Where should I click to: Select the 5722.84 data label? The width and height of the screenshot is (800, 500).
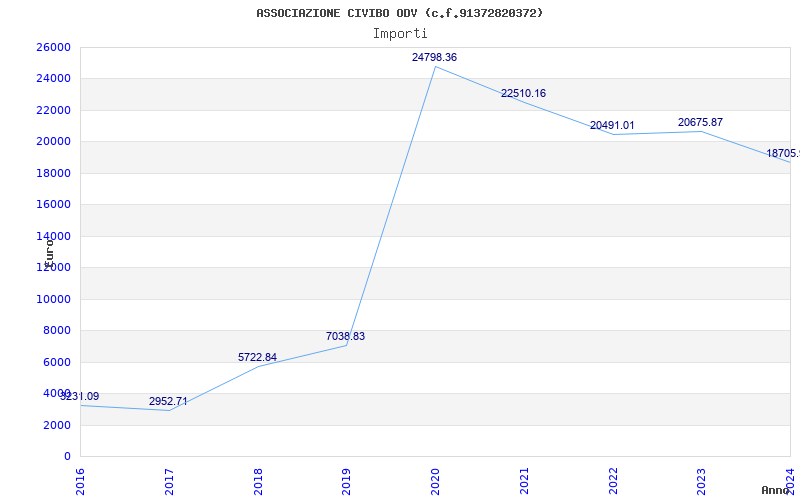pos(257,358)
